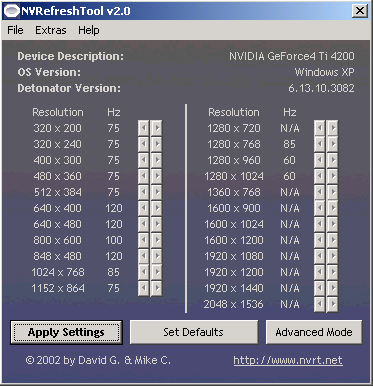Decrease Hz for 1600 x 1200
The width and height of the screenshot is (373, 388).
coord(320,240)
